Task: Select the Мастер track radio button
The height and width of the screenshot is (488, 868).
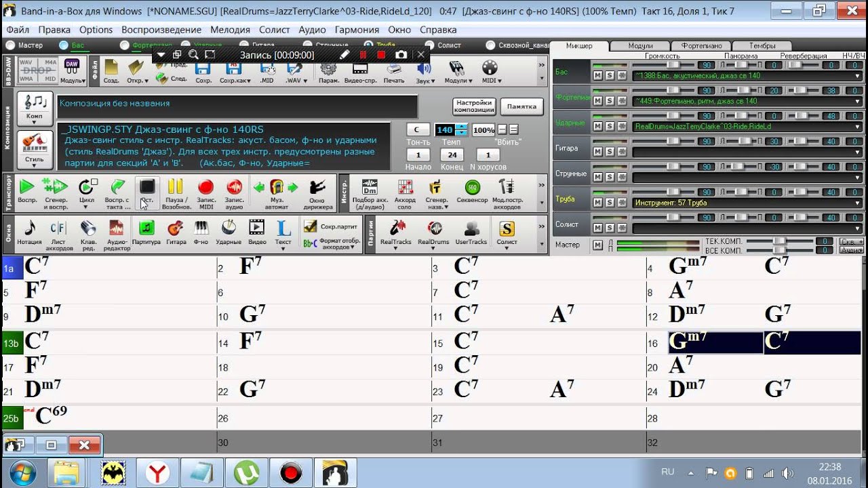Action: click(x=10, y=45)
